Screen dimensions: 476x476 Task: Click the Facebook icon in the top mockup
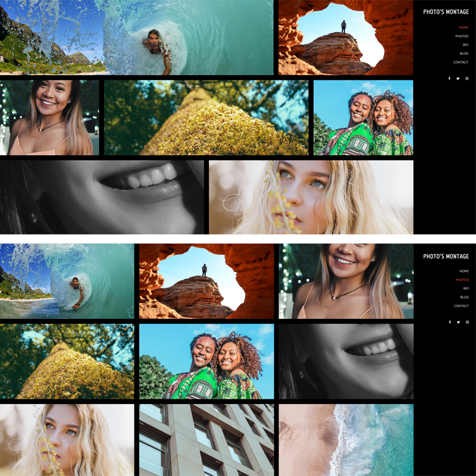pyautogui.click(x=449, y=79)
